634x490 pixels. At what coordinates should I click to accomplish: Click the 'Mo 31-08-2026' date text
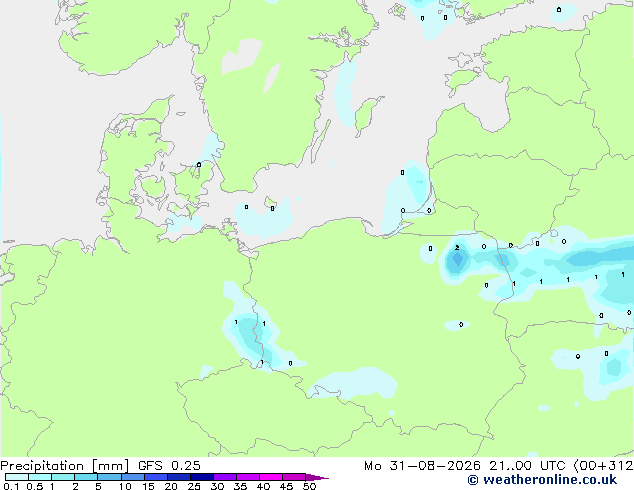(x=422, y=466)
